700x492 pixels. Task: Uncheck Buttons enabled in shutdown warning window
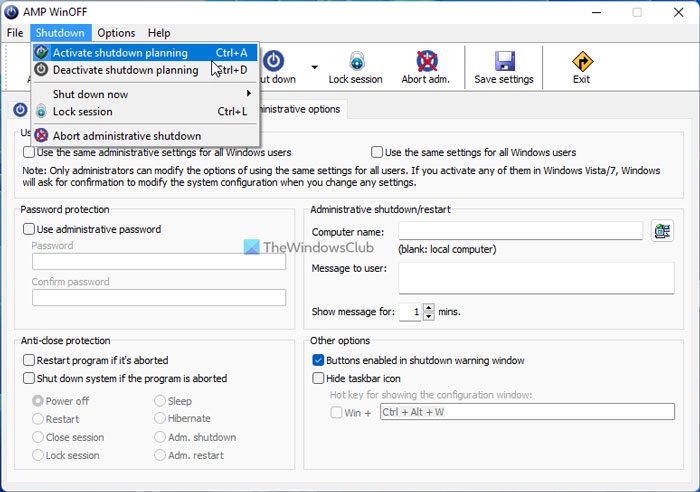pyautogui.click(x=318, y=360)
